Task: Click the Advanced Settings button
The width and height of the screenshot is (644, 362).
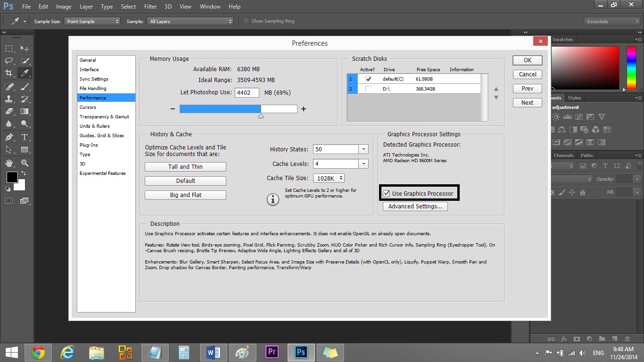Action: click(415, 206)
